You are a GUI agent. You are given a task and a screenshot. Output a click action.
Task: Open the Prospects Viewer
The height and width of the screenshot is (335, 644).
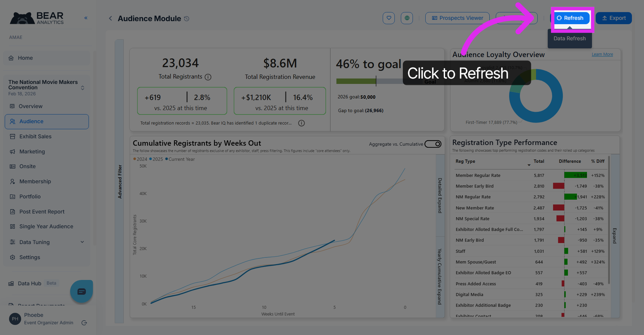pyautogui.click(x=458, y=18)
